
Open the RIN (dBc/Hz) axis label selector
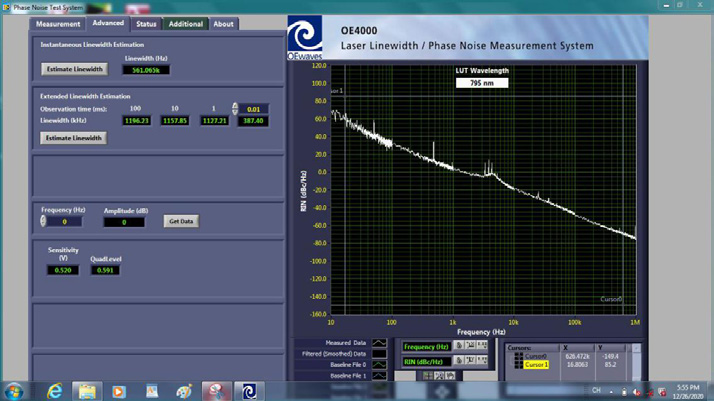tap(426, 361)
